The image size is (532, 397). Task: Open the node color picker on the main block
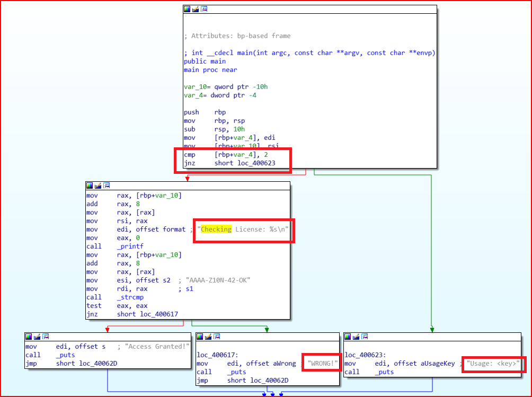[x=187, y=9]
